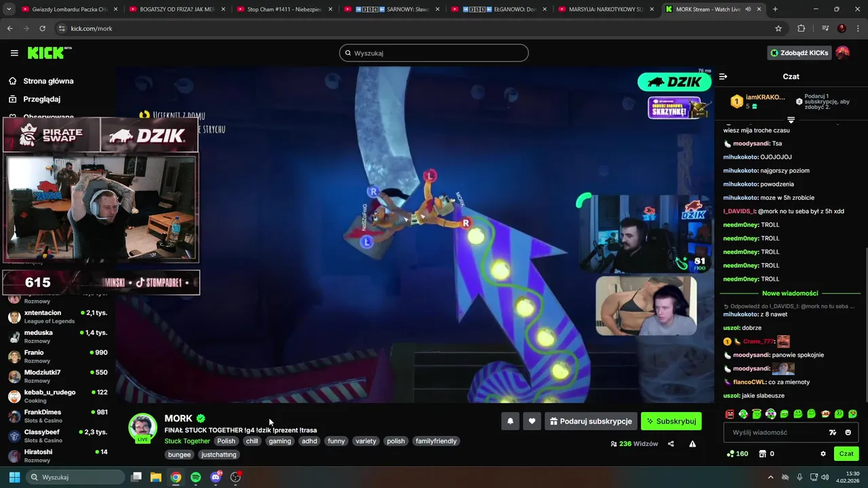Open the Stuck Together category link
The height and width of the screenshot is (488, 868).
point(187,441)
